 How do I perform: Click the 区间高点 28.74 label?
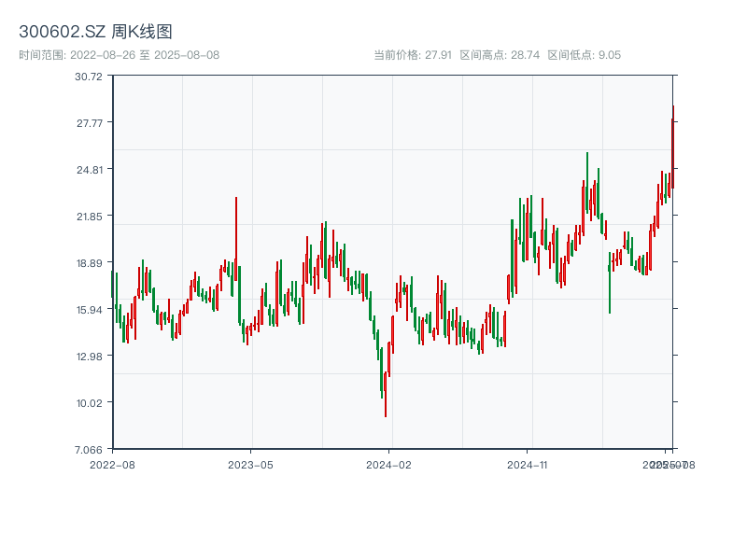pos(500,55)
